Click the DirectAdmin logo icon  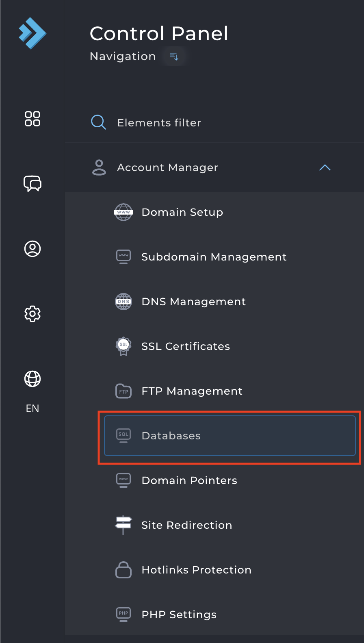[x=32, y=33]
